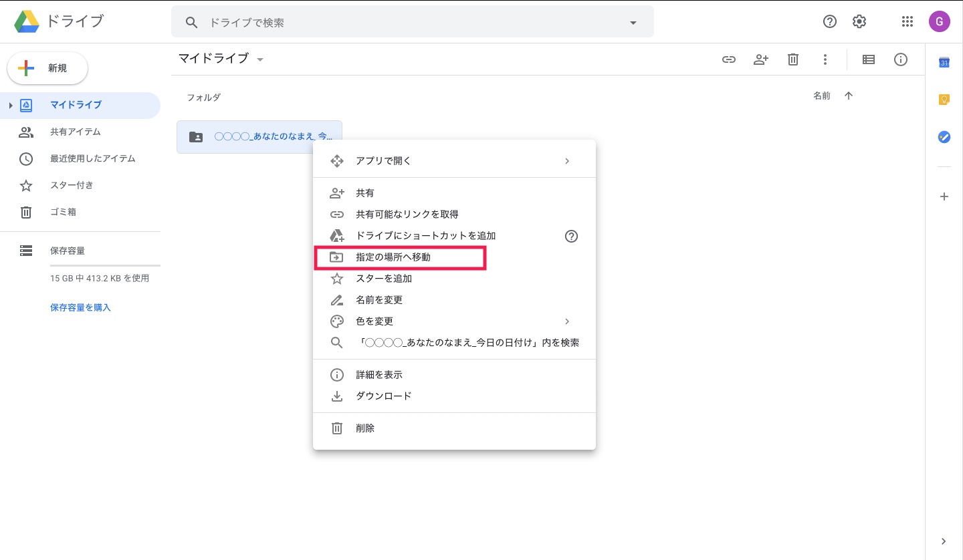Screen dimensions: 963x560
Task: Choose ドライブにショートカットを追加
Action: click(454, 236)
